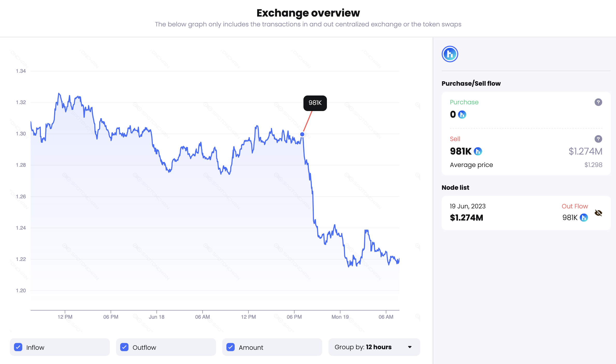Toggle the Amount checkbox off
The height and width of the screenshot is (364, 616).
231,347
